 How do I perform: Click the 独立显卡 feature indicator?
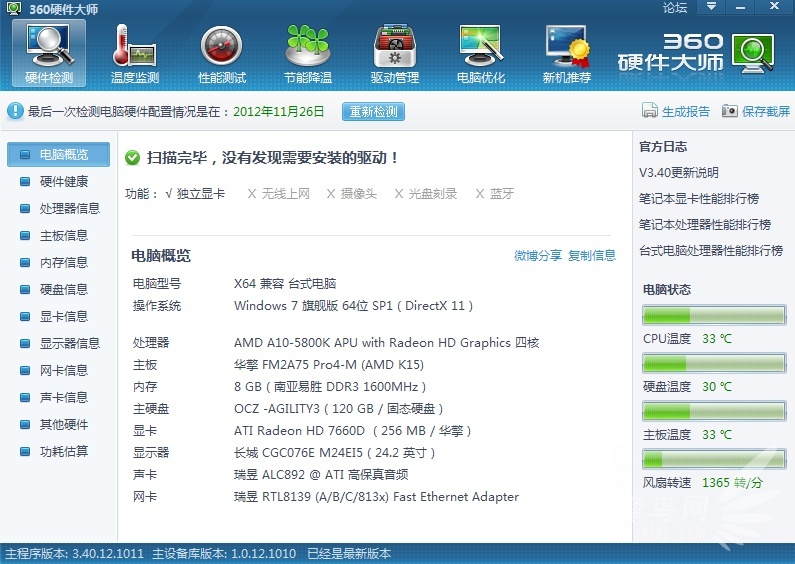coord(195,193)
